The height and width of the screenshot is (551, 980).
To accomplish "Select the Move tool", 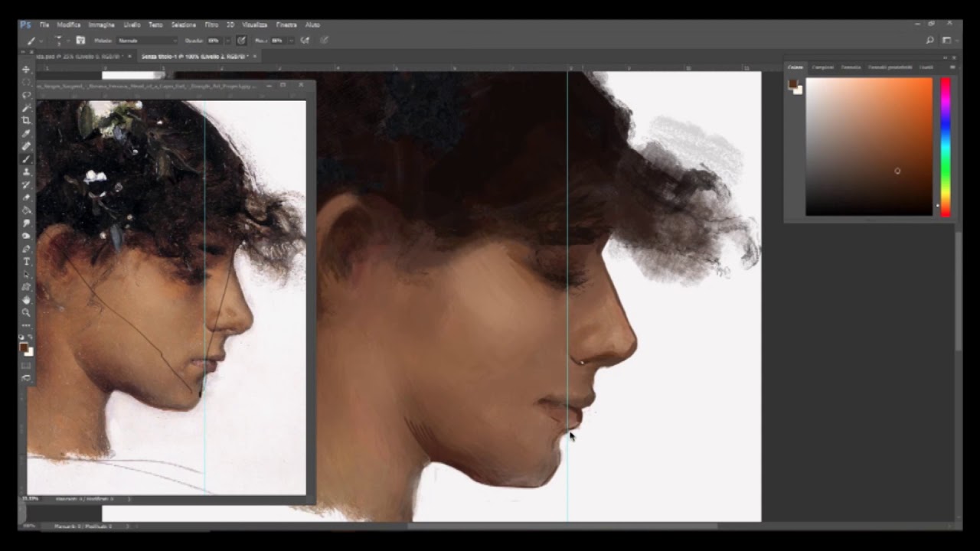I will [x=26, y=70].
